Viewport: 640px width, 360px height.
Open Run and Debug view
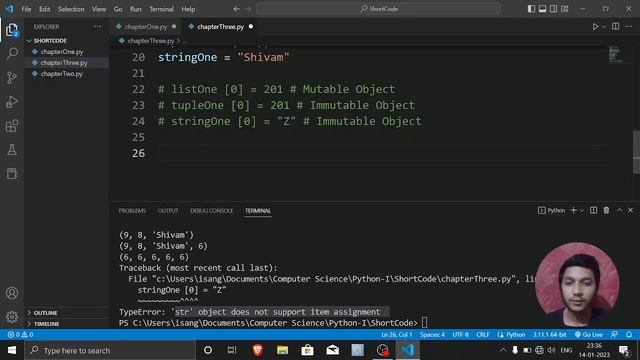click(x=12, y=102)
